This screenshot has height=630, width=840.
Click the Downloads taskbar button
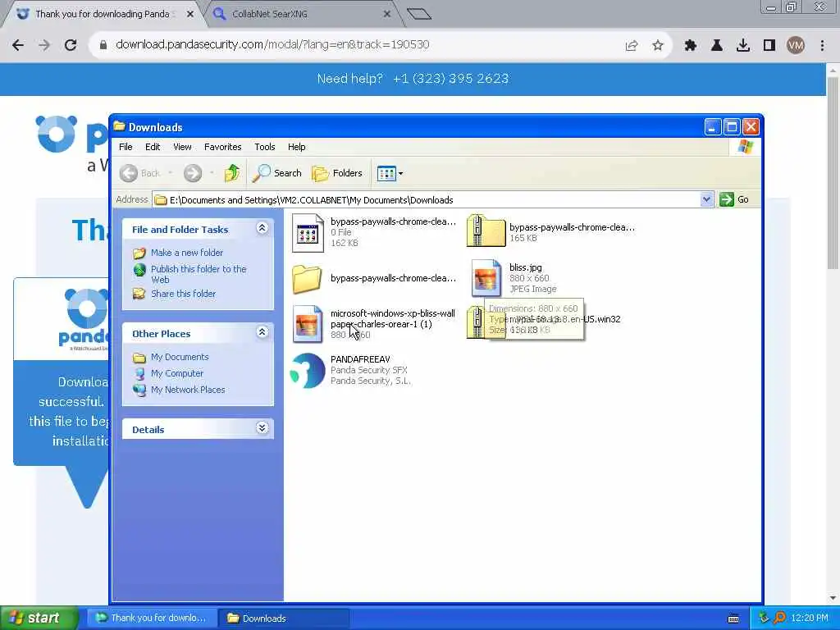pyautogui.click(x=284, y=619)
